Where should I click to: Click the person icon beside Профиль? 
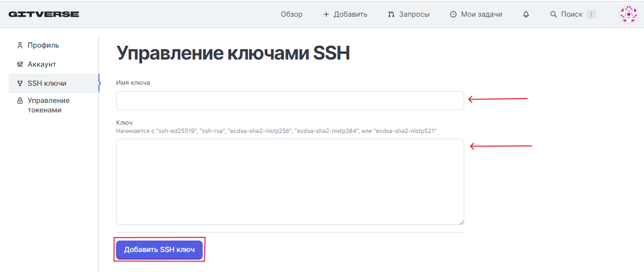(x=20, y=45)
